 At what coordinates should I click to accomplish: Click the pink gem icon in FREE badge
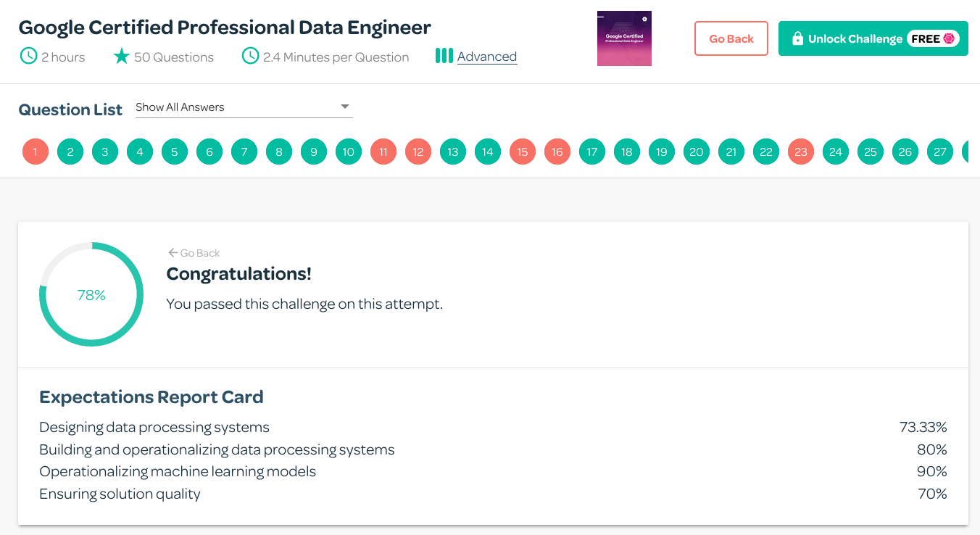tap(949, 38)
